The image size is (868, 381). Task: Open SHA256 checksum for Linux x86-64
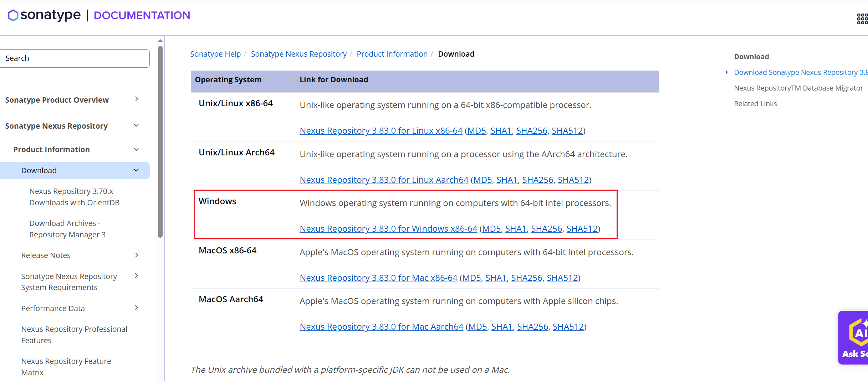[532, 131]
